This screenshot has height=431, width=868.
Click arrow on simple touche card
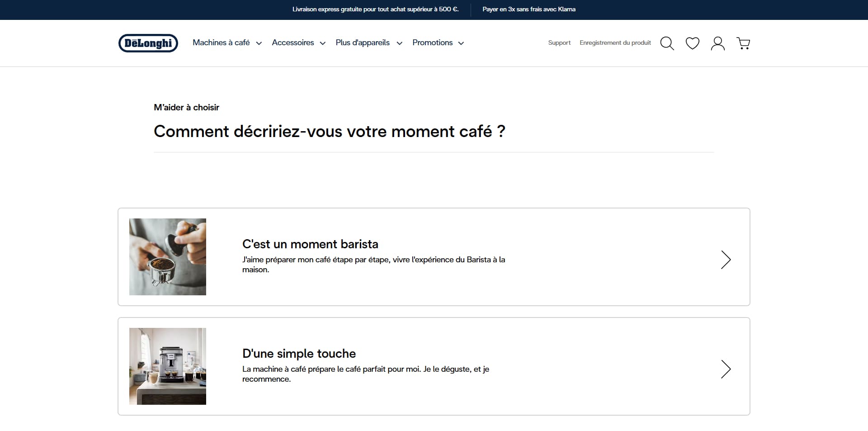726,369
